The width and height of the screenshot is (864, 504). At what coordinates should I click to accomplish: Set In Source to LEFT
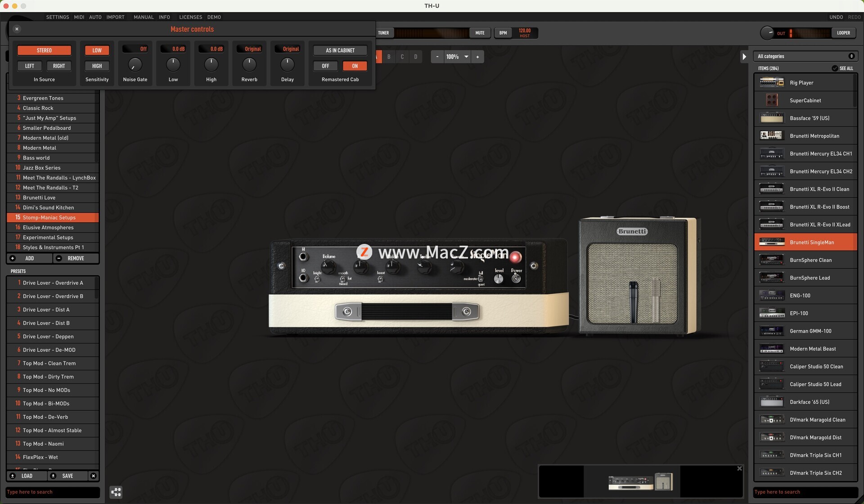tap(29, 66)
